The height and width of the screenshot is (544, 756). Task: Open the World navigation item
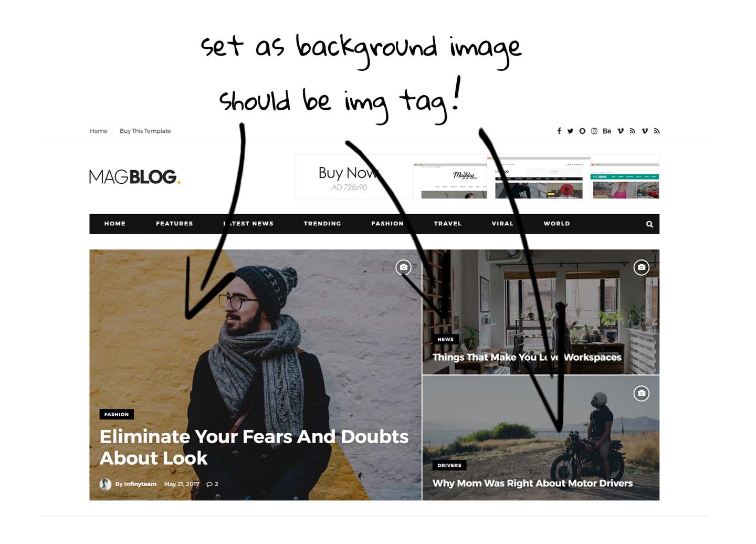(x=556, y=224)
